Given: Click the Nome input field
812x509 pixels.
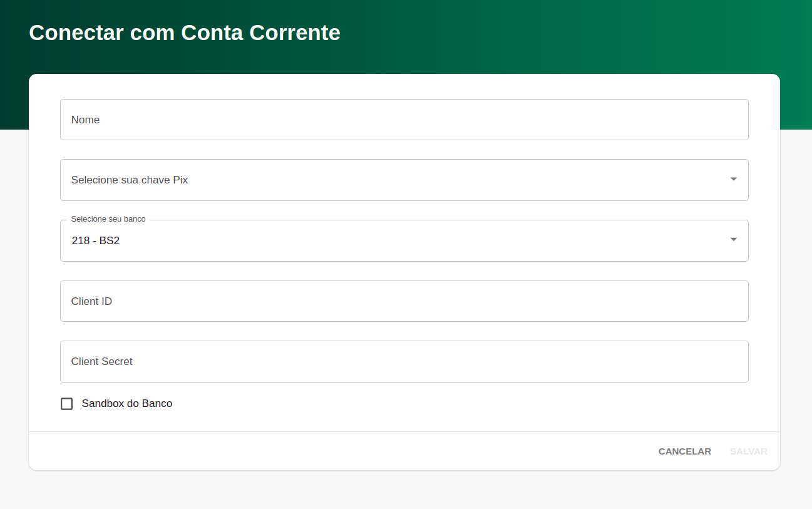Looking at the screenshot, I should pyautogui.click(x=404, y=120).
